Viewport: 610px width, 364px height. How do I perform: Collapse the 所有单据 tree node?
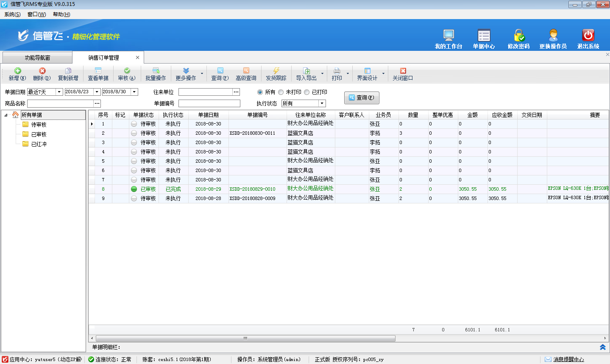click(6, 115)
